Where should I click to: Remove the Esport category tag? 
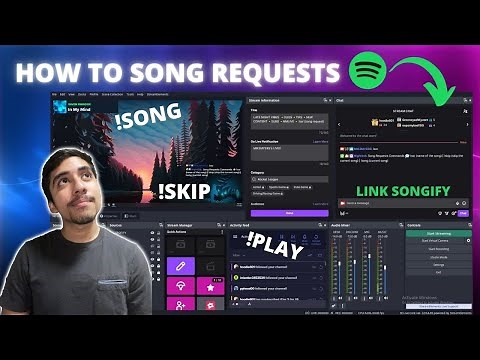(263, 187)
